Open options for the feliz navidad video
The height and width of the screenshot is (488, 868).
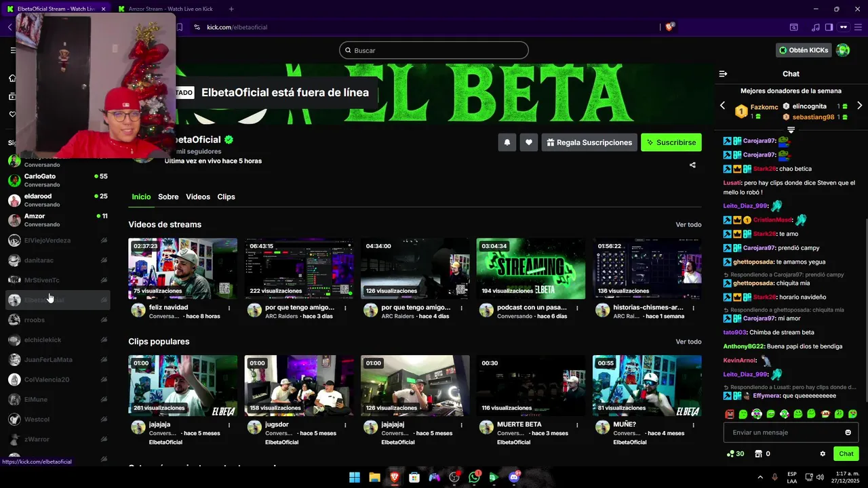pyautogui.click(x=229, y=308)
